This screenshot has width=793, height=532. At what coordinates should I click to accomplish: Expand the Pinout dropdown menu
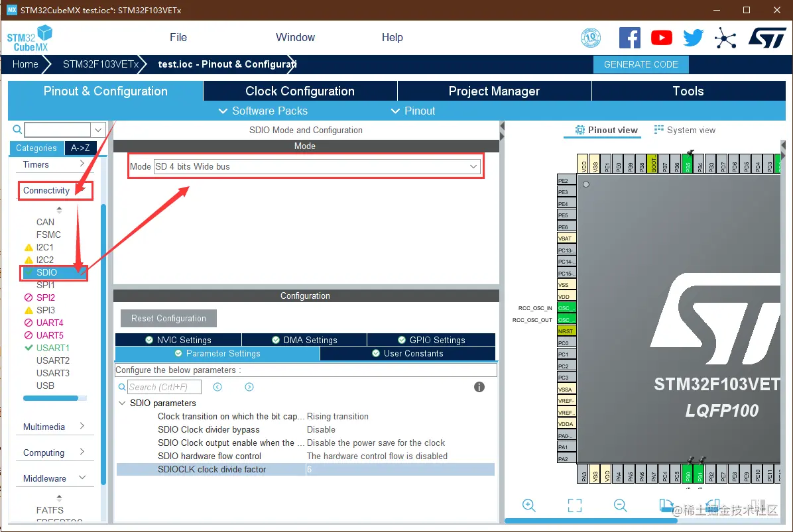coord(413,111)
